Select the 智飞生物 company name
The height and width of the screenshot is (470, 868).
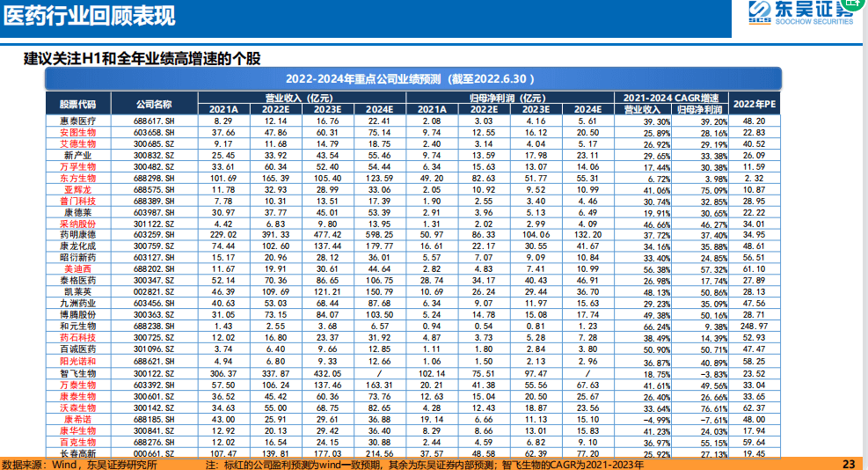tap(78, 373)
